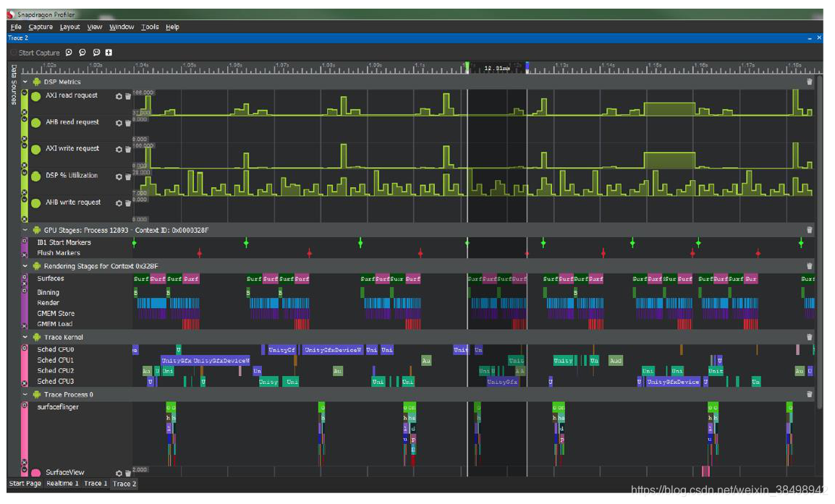Collapse the GPU Stages Process 12893 group
This screenshot has height=504, width=835.
(x=25, y=230)
